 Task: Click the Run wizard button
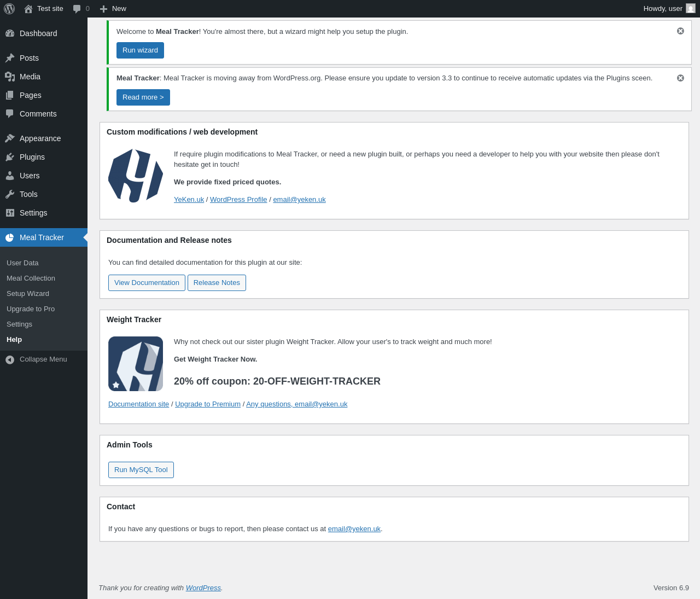140,50
